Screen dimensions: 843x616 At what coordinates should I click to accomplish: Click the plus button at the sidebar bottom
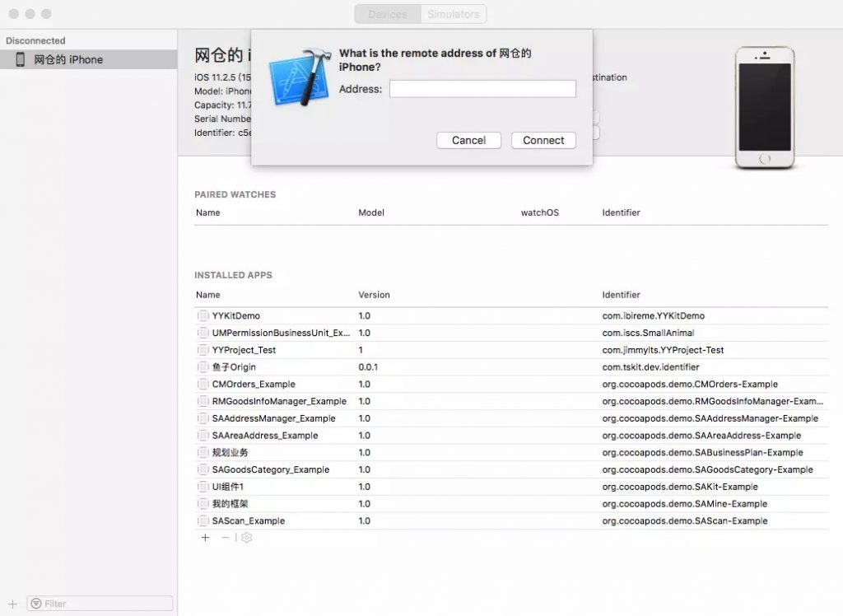coord(13,604)
